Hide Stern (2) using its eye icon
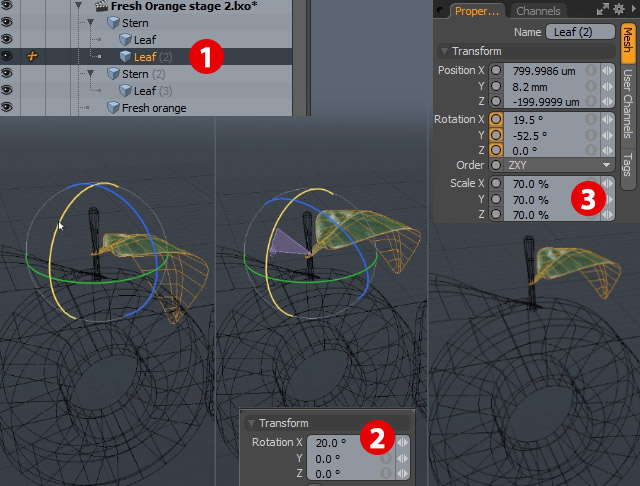 tap(7, 73)
